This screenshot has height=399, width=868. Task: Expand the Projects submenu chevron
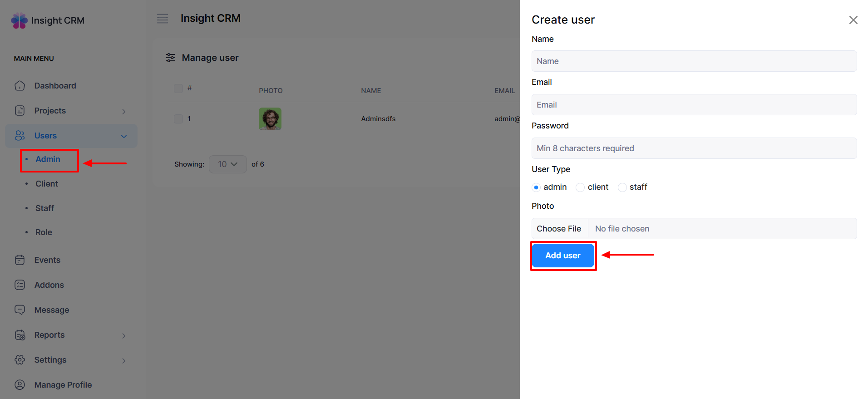(x=123, y=111)
